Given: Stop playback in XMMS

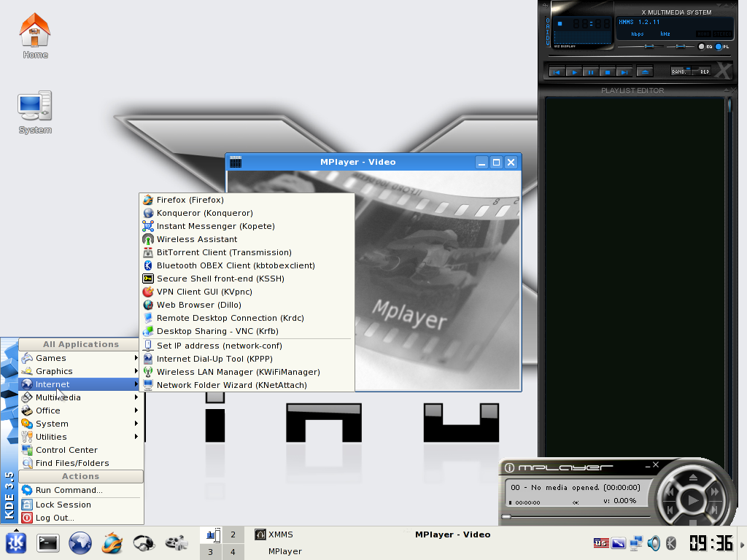Looking at the screenshot, I should (608, 72).
